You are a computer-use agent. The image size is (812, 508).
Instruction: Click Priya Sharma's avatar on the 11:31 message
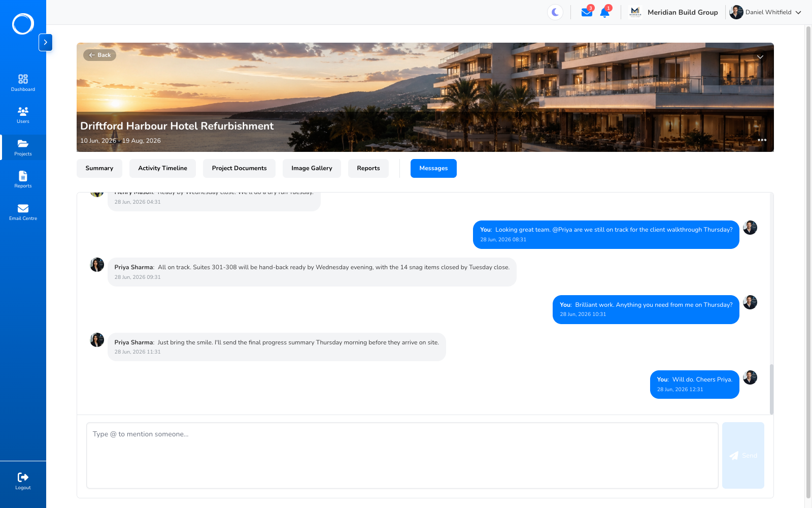click(x=97, y=340)
